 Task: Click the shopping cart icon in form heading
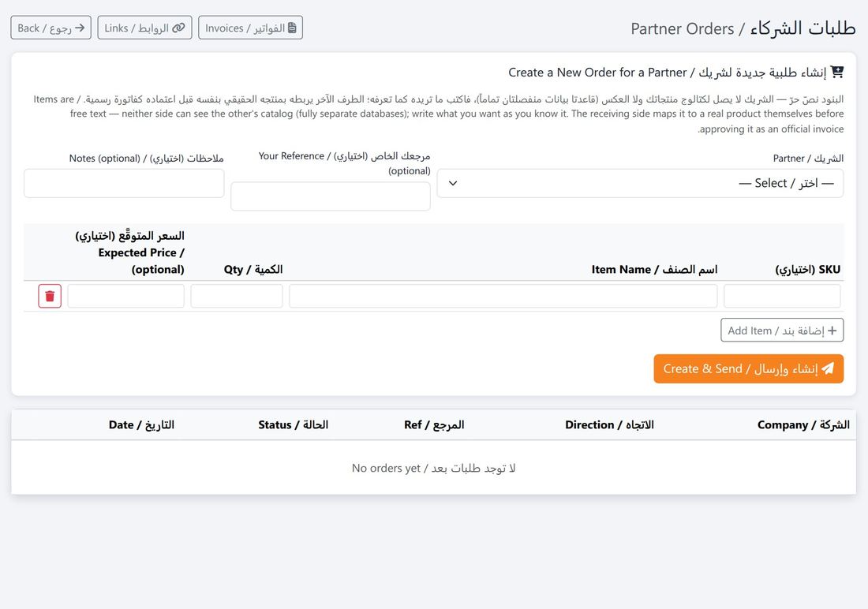pos(837,72)
